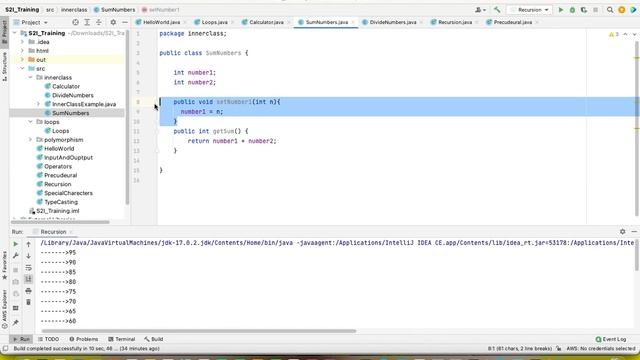640x360 pixels.
Task: Expand the polymorphism package
Action: point(30,140)
